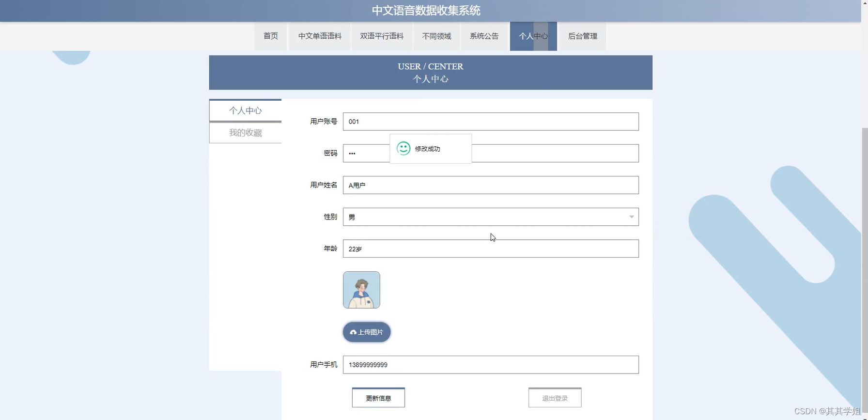
Task: Open 双语平行语料 tab
Action: pyautogui.click(x=382, y=36)
